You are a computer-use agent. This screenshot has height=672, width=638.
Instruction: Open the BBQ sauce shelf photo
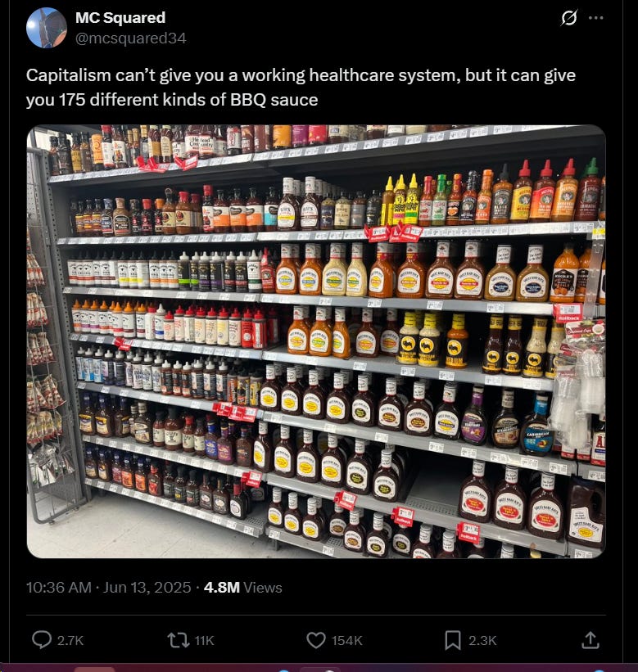coord(316,341)
